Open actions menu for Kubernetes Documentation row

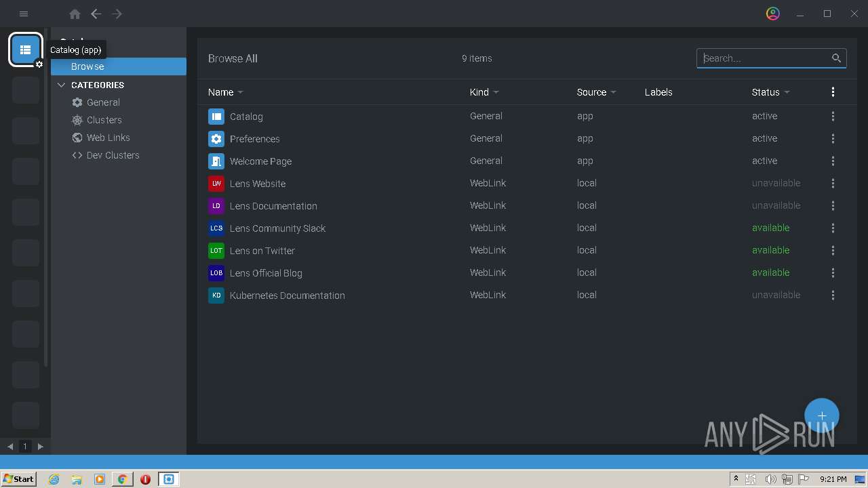[x=833, y=296]
